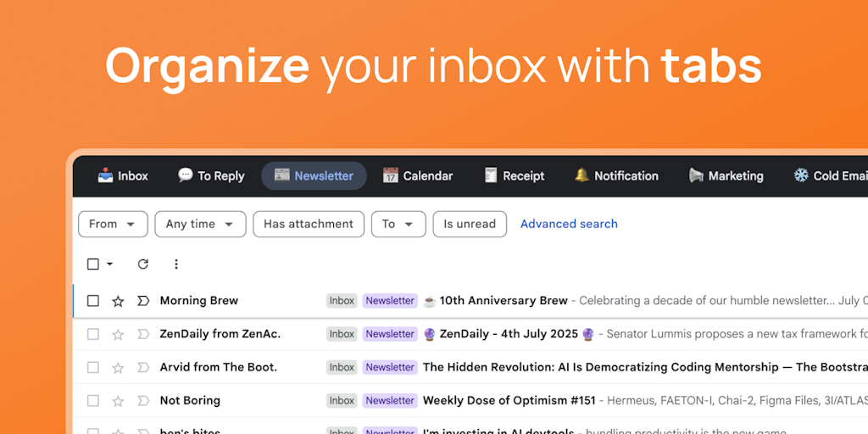
Task: Select the Not Boring email checkbox
Action: [93, 401]
